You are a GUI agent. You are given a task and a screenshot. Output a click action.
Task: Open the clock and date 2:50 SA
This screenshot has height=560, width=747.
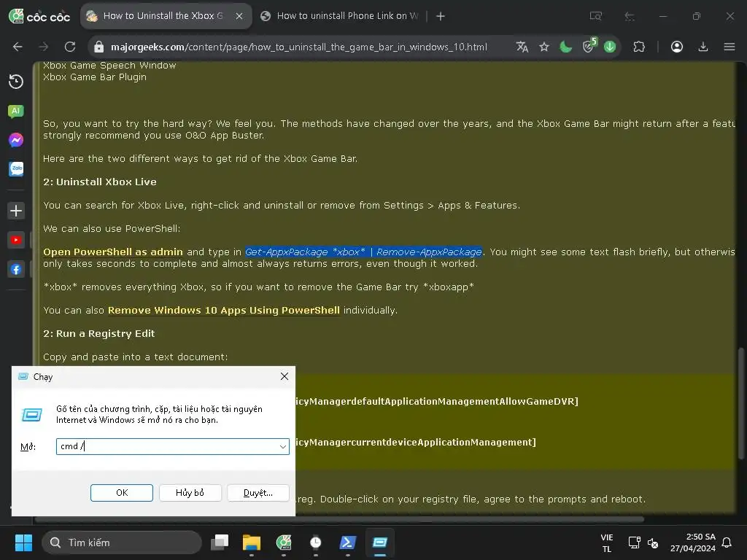(693, 542)
